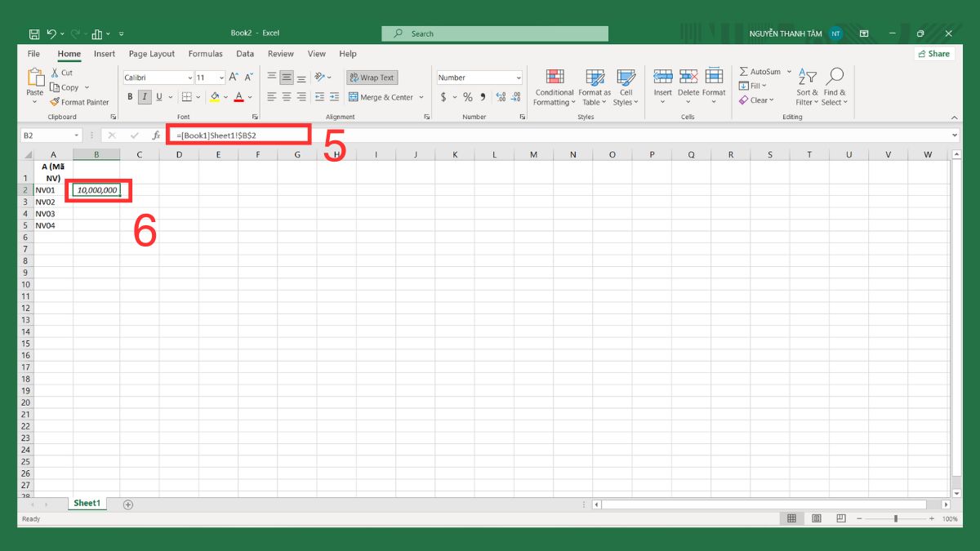The width and height of the screenshot is (980, 551).
Task: Toggle Wrap Text
Action: point(372,78)
